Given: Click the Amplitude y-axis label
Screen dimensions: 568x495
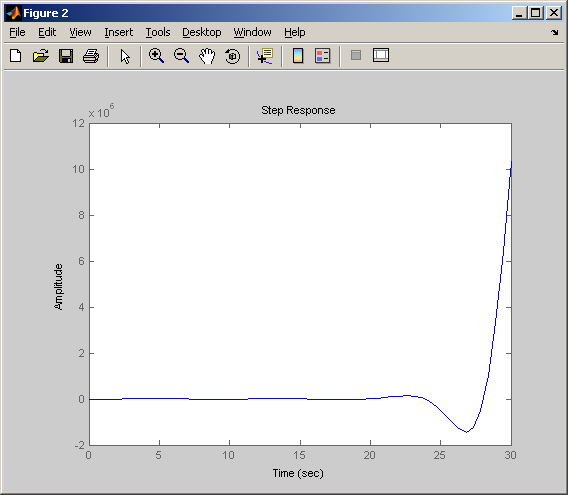Looking at the screenshot, I should pos(58,287).
